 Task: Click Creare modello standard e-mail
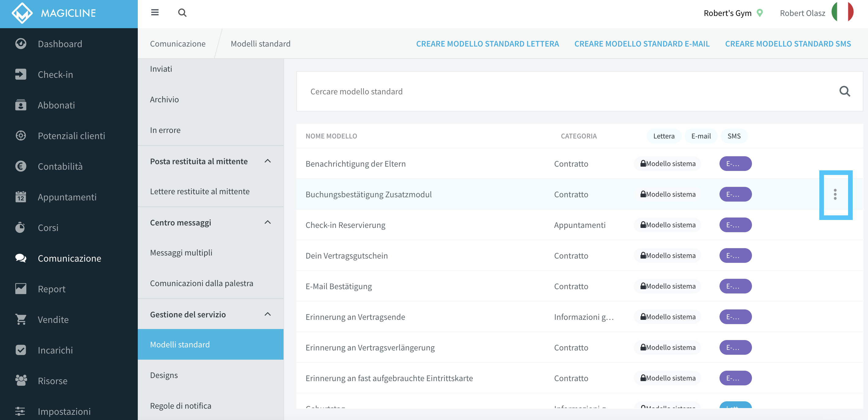point(641,44)
